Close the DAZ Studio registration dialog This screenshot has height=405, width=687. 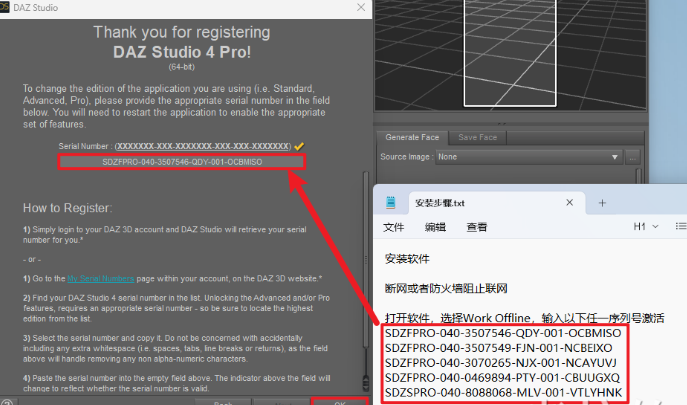[x=361, y=7]
